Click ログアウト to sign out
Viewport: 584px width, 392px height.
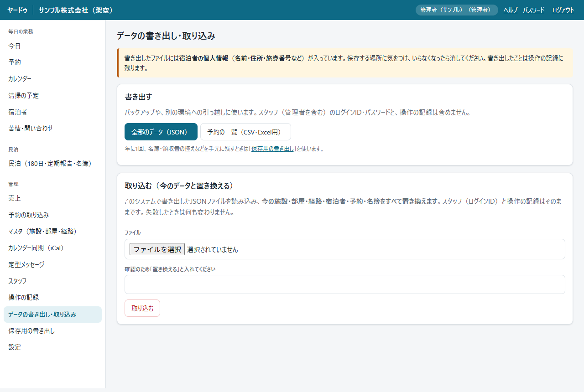[x=563, y=10]
